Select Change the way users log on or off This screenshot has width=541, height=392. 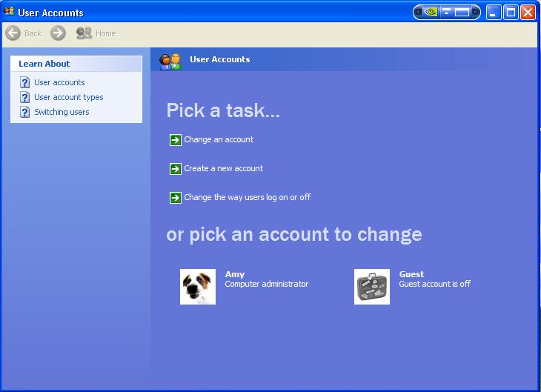247,197
